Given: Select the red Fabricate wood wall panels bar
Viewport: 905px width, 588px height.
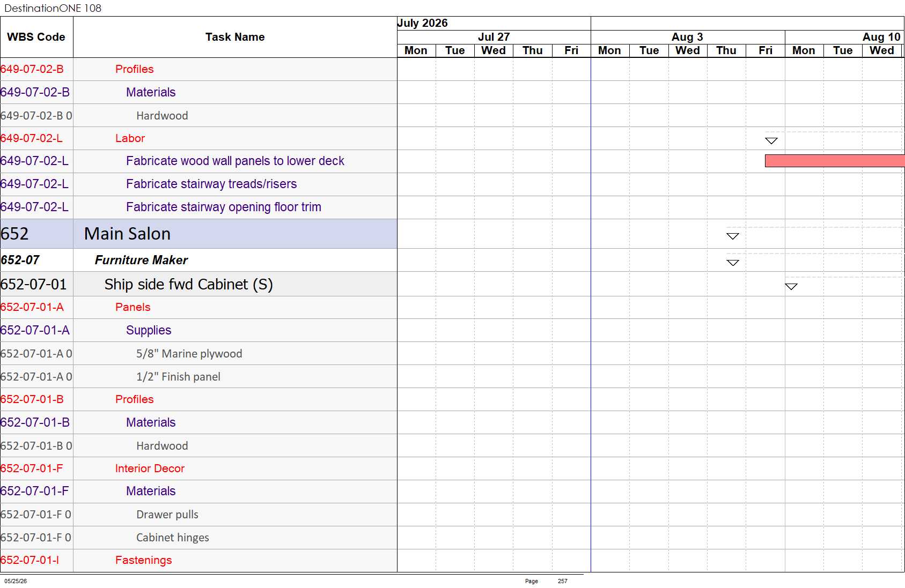Looking at the screenshot, I should pos(835,161).
